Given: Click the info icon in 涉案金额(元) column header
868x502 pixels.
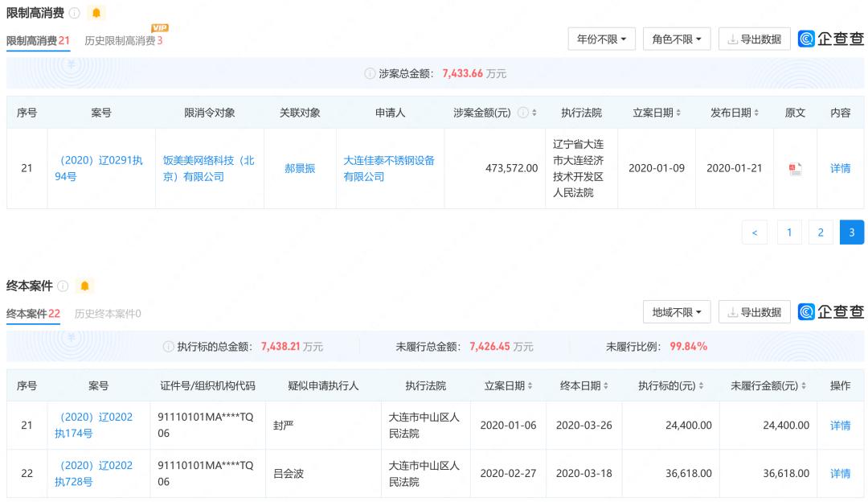Looking at the screenshot, I should click(x=522, y=113).
